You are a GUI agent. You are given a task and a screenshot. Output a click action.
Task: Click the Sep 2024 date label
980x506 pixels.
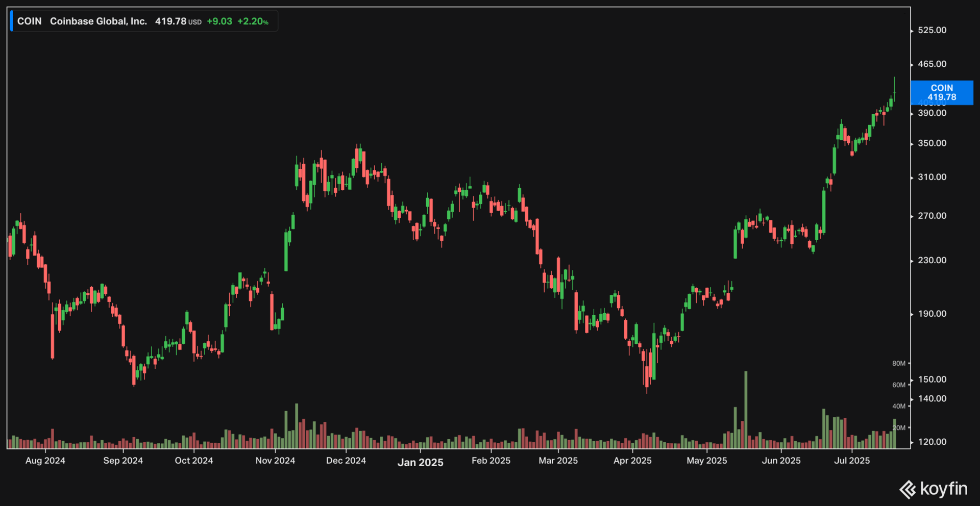coord(123,461)
